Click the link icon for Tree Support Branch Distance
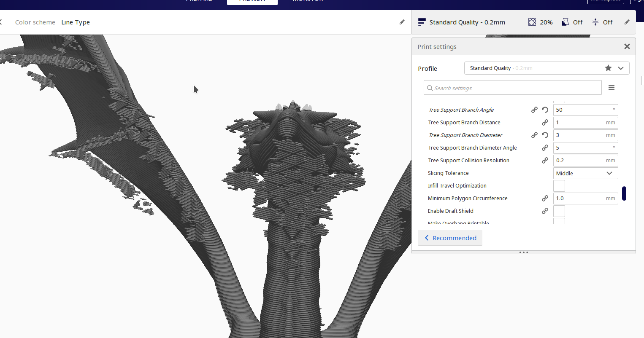This screenshot has width=644, height=338. pos(545,122)
